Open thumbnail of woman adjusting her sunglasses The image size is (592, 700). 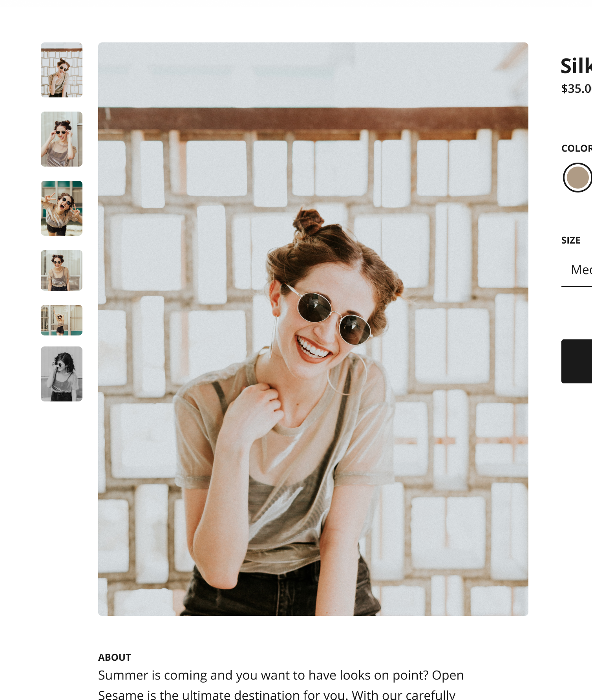[x=62, y=139]
